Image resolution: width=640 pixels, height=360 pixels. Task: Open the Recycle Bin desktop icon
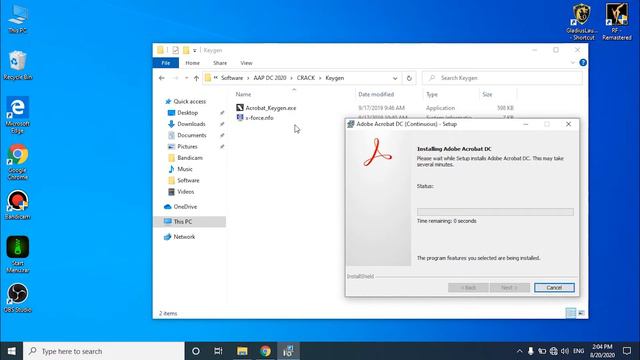pos(18,65)
